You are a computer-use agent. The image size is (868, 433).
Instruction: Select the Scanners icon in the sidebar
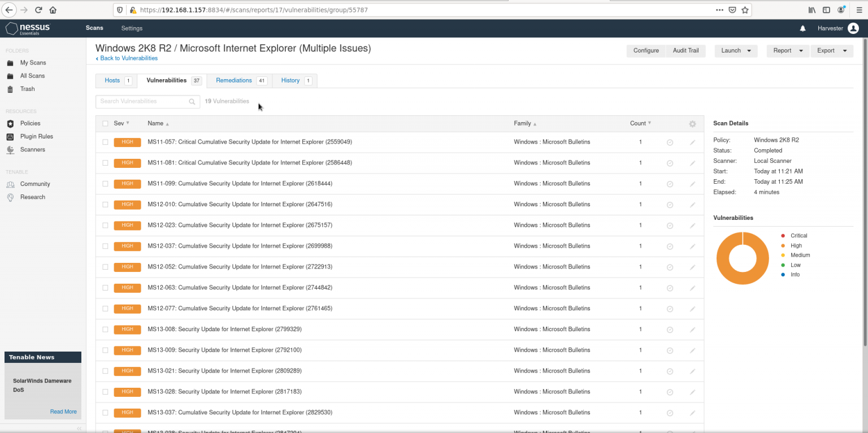coord(9,149)
